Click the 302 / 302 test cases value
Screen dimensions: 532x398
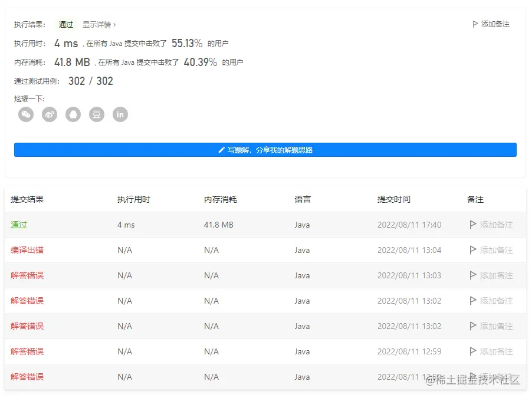[91, 81]
